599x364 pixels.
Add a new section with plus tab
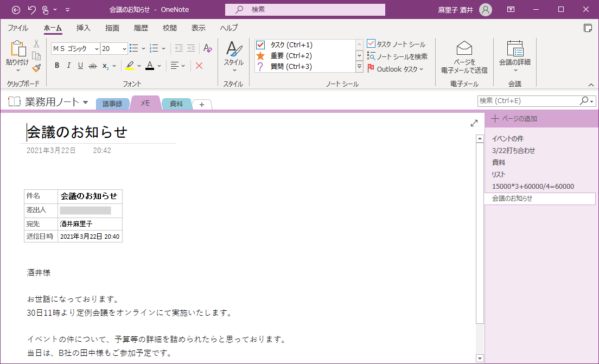[202, 104]
